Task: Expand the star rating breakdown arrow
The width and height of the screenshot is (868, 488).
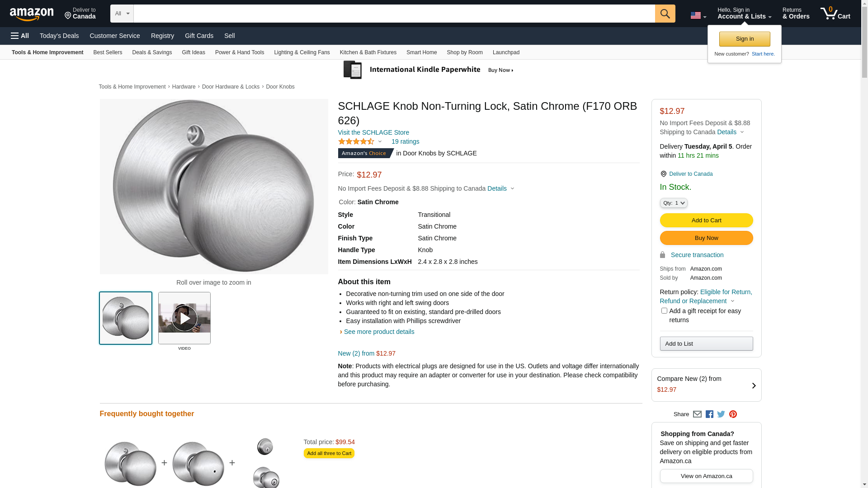Action: click(x=380, y=142)
